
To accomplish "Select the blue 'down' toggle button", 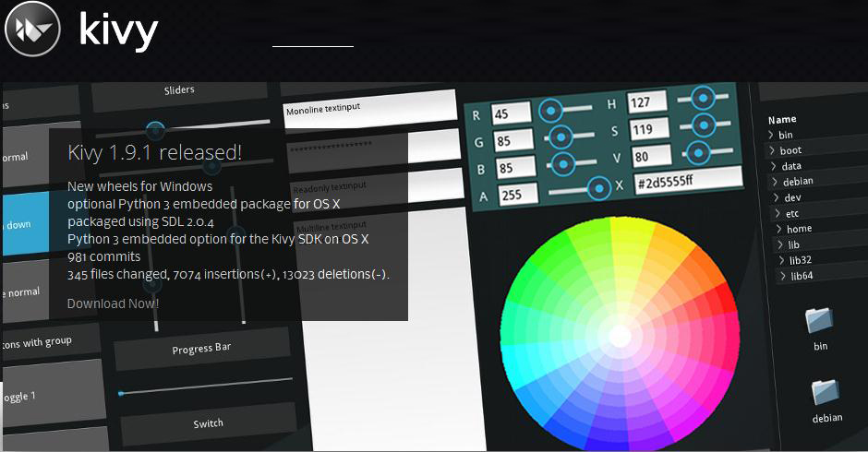I will point(26,223).
